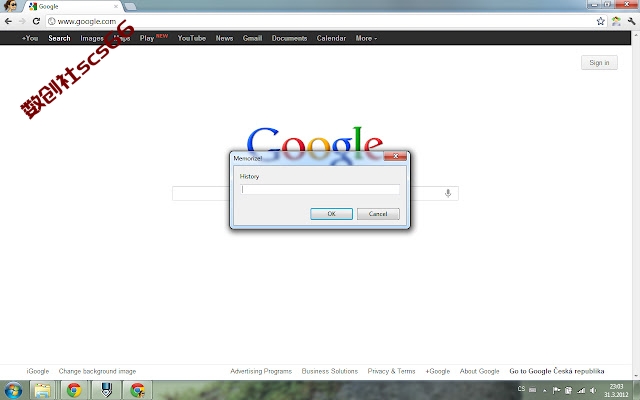Click Cancel in Memorize! dialog
Image resolution: width=640 pixels, height=400 pixels.
(378, 214)
